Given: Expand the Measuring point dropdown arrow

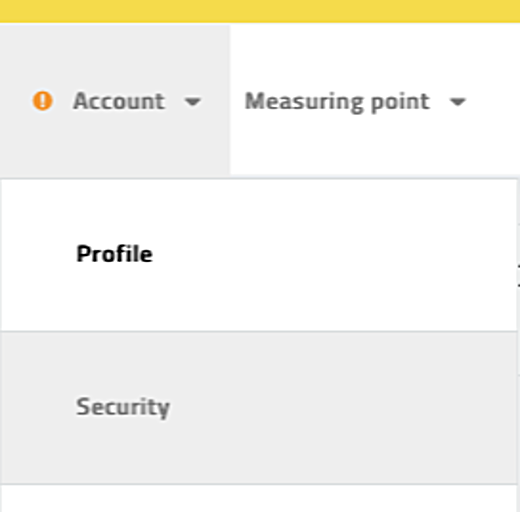Looking at the screenshot, I should [x=458, y=101].
